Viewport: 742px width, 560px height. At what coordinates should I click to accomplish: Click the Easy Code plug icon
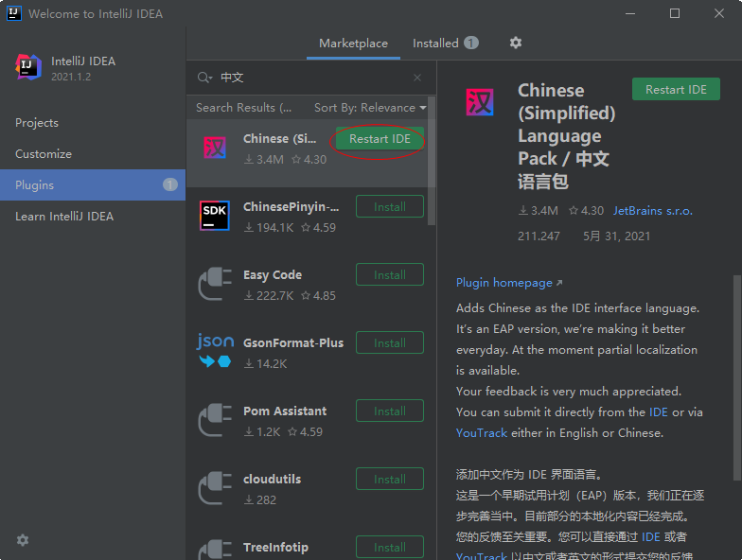(215, 284)
